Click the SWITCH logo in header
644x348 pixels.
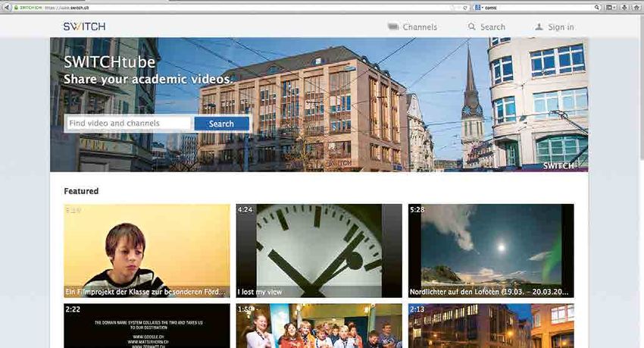point(84,27)
